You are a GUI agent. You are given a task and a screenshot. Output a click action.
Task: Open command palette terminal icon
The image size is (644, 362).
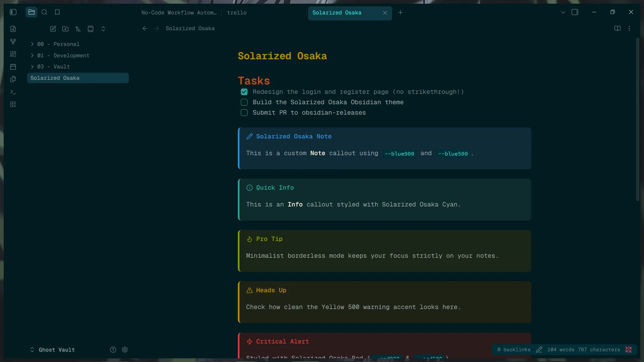coord(13,92)
